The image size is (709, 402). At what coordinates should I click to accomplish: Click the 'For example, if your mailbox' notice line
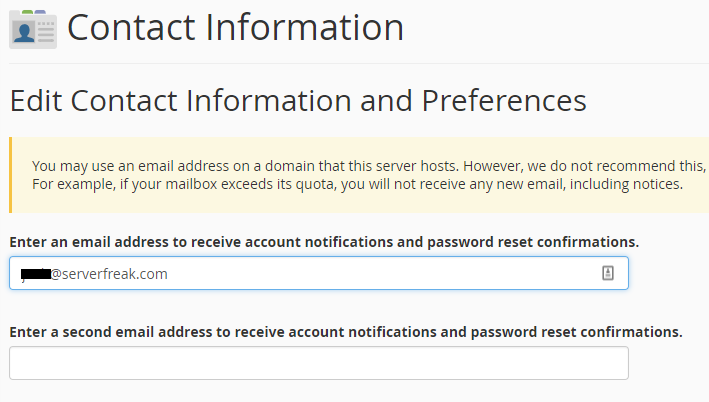pyautogui.click(x=357, y=184)
